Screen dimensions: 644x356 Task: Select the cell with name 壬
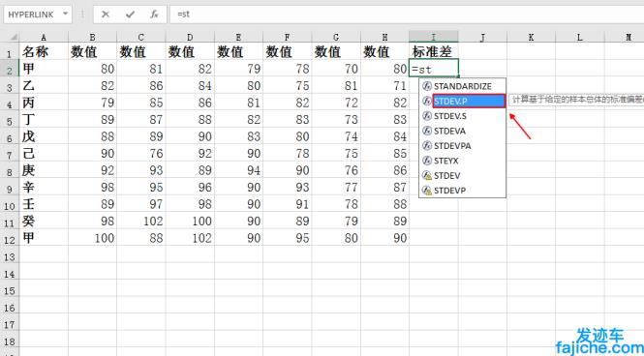tap(44, 204)
